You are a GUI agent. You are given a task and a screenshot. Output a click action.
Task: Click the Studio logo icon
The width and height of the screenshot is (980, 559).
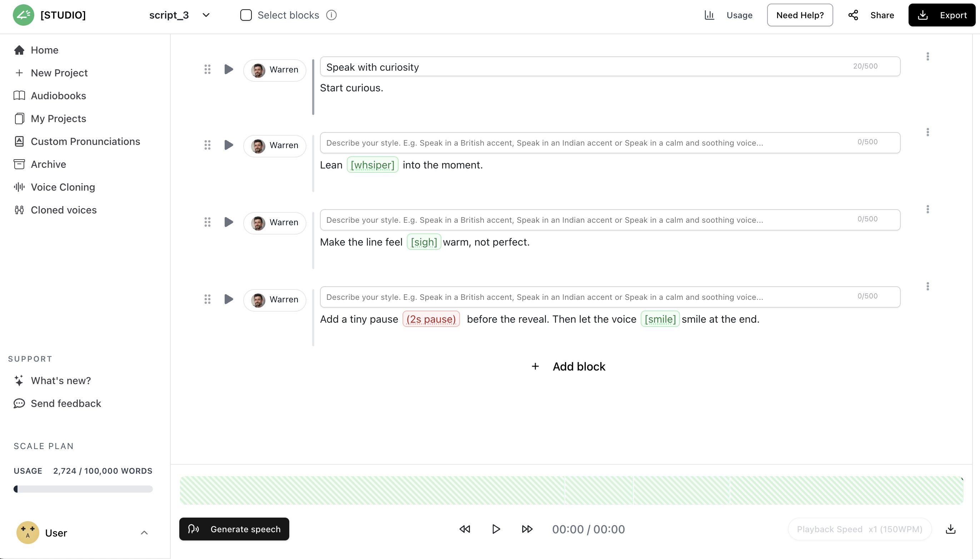23,15
